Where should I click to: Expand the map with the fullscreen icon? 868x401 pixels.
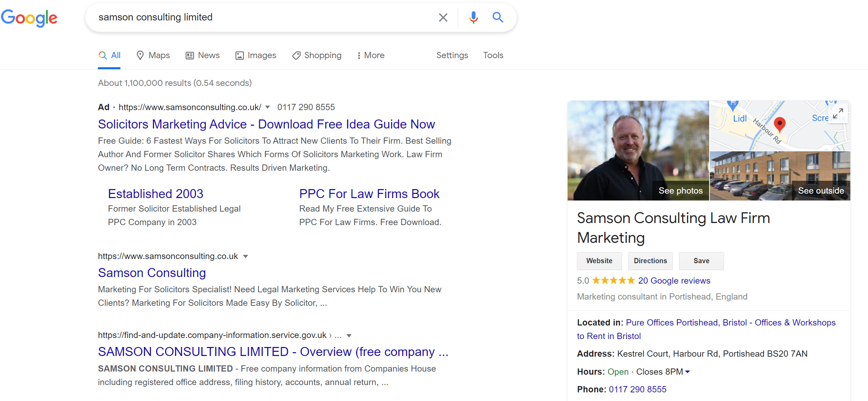(x=838, y=114)
